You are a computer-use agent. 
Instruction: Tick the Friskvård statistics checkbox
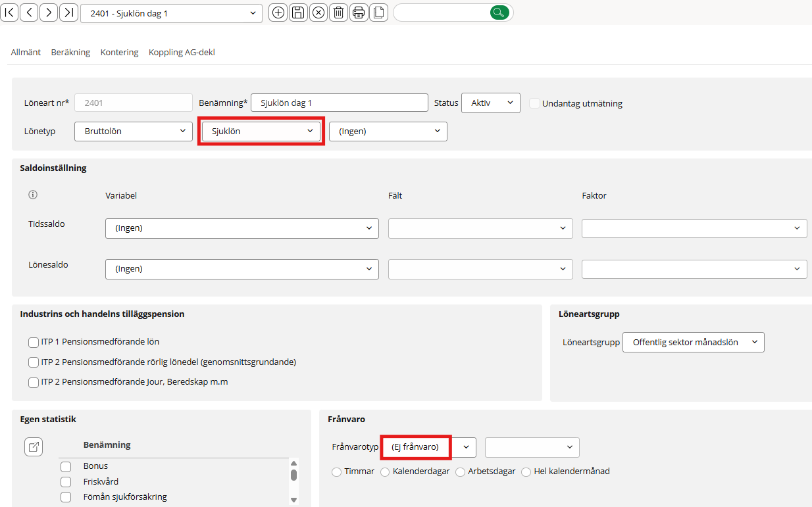click(66, 482)
